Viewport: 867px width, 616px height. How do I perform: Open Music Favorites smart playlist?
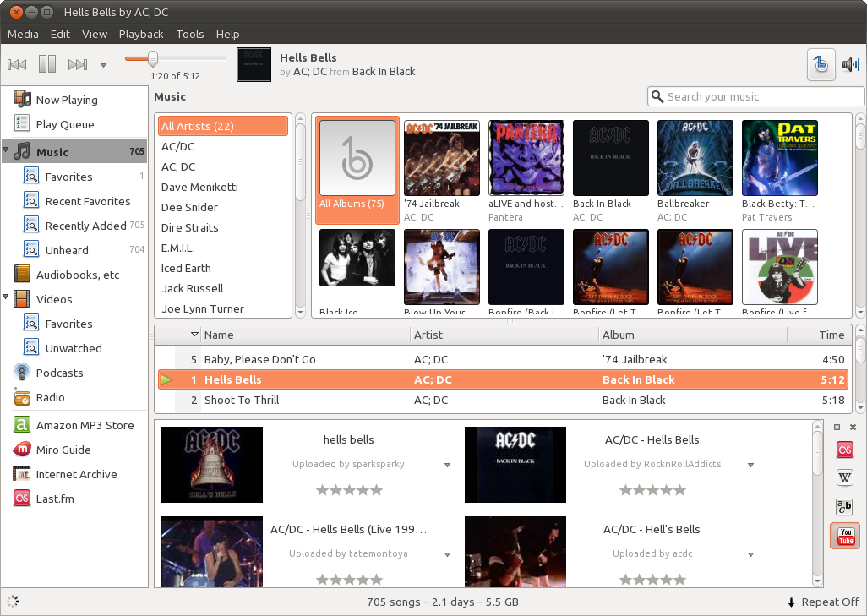[74, 177]
